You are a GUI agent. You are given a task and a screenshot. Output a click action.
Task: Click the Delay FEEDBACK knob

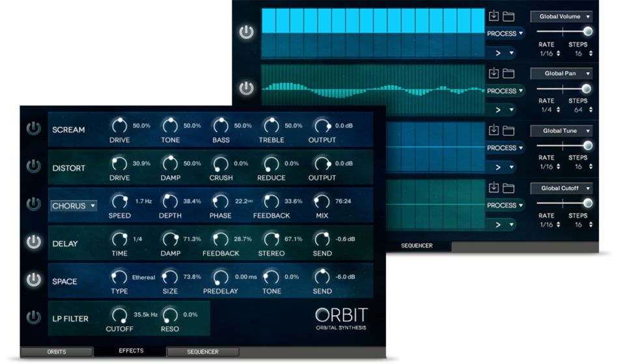pyautogui.click(x=221, y=240)
